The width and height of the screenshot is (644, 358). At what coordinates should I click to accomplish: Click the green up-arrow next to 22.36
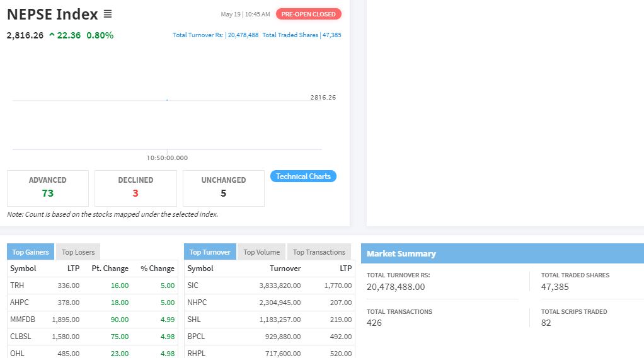coord(52,35)
